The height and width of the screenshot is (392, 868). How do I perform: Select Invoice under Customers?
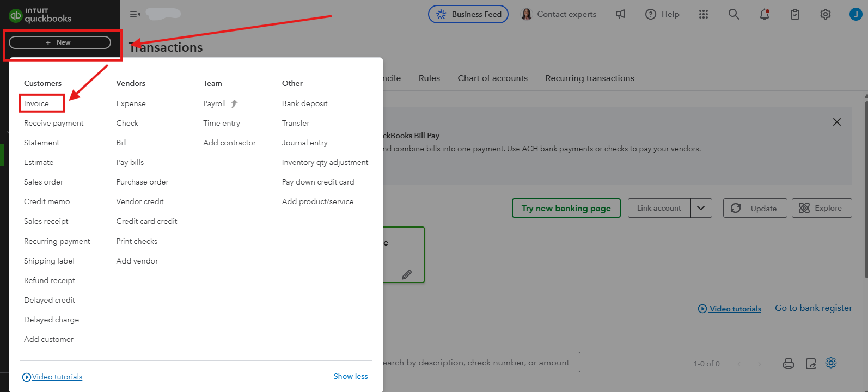click(36, 103)
